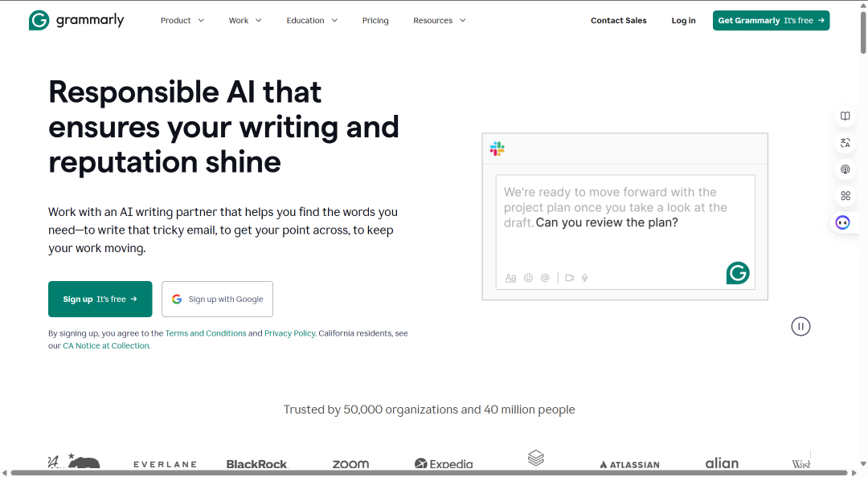Click the podcast broadcast sidebar icon

tap(845, 169)
